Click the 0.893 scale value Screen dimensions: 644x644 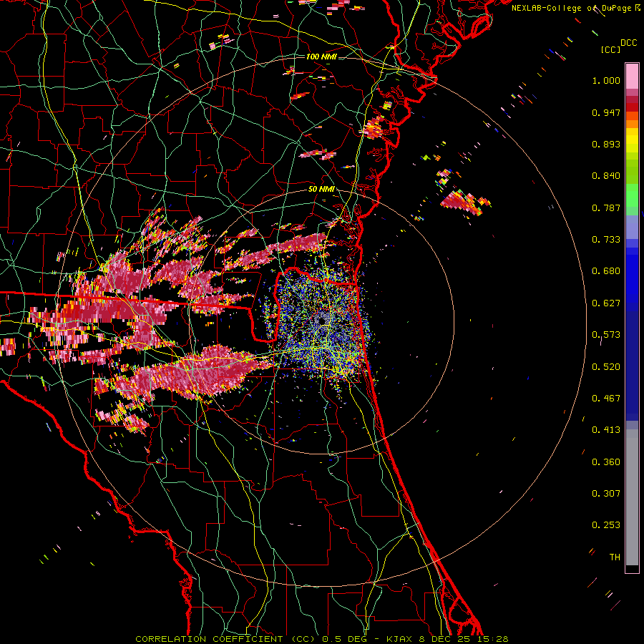(x=606, y=144)
